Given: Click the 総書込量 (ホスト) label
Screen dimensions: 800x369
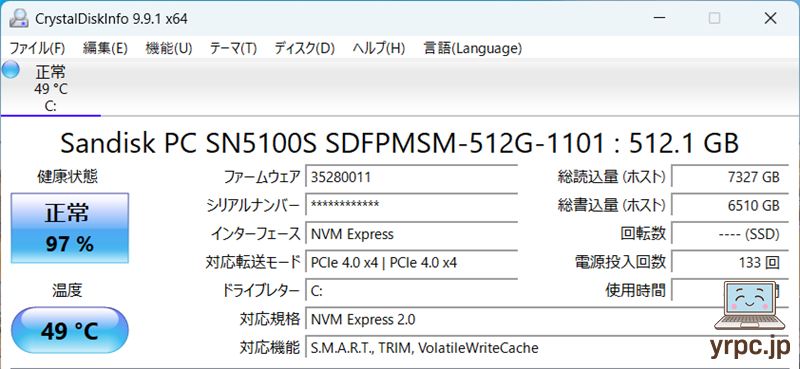Looking at the screenshot, I should (x=612, y=205).
